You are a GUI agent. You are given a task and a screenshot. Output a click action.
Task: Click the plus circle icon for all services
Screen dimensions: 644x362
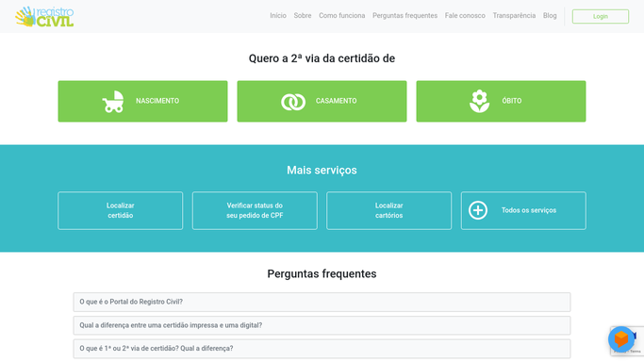pyautogui.click(x=478, y=210)
